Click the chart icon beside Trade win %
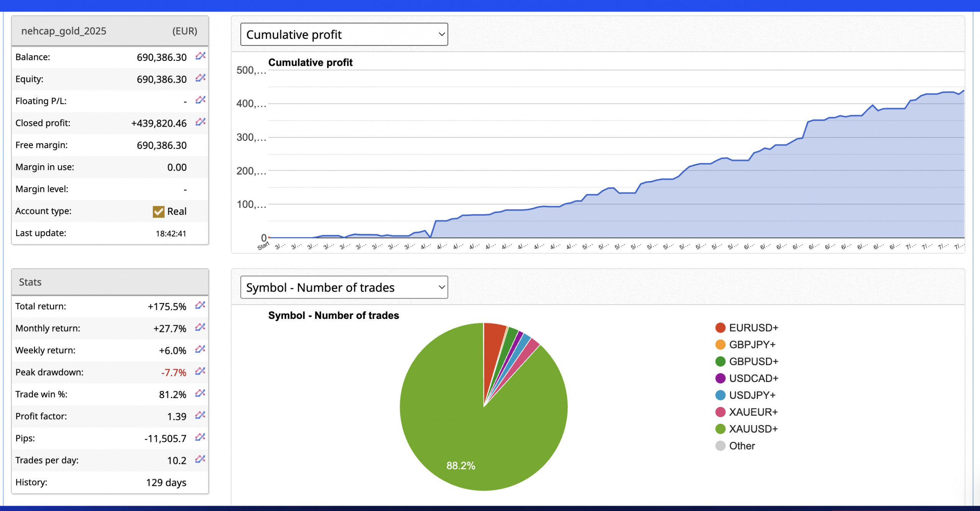The width and height of the screenshot is (980, 511). coord(200,393)
